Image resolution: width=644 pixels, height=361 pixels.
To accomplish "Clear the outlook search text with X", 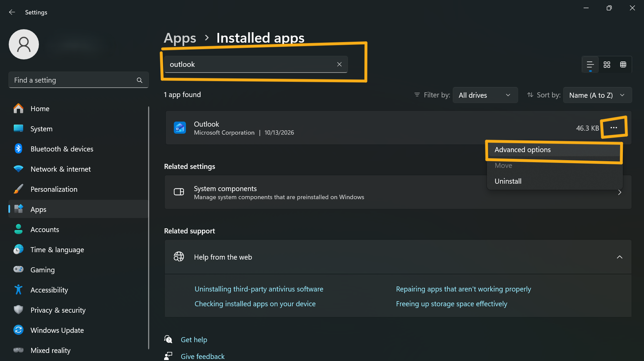I will click(x=339, y=64).
